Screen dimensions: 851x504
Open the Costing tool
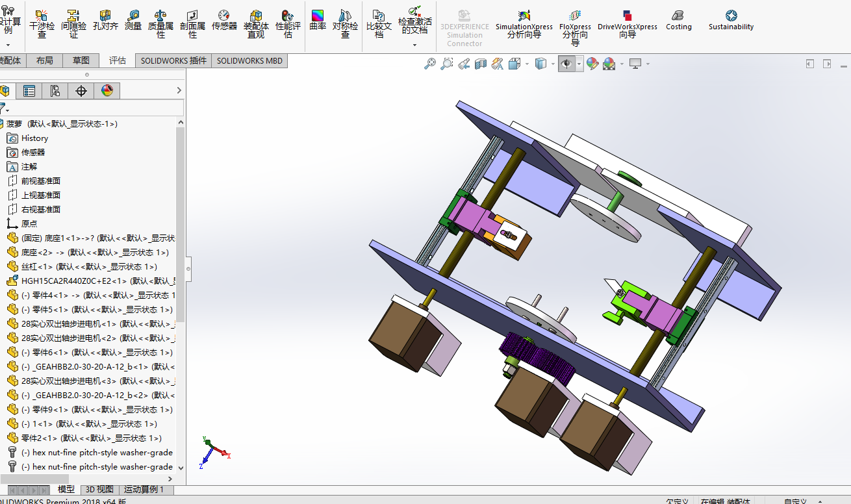[679, 21]
